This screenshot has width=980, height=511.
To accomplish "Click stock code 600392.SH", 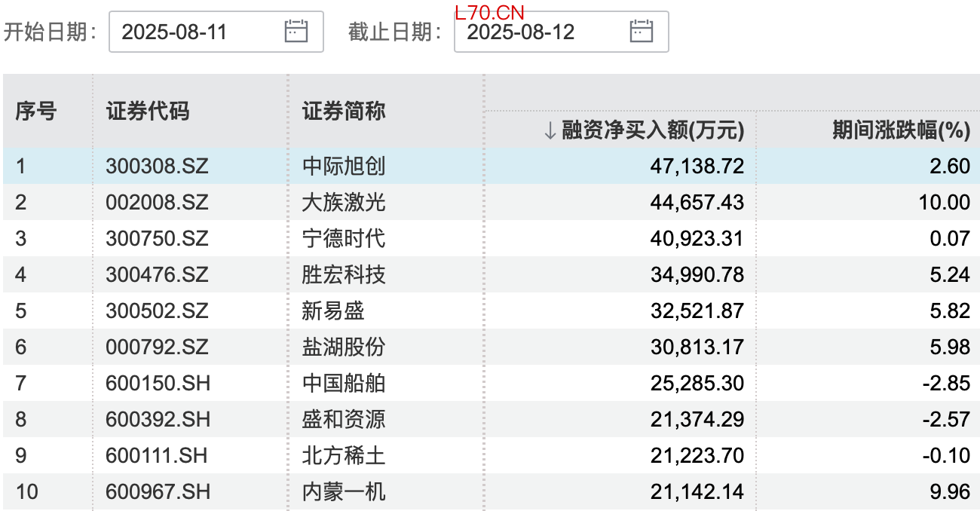I will pyautogui.click(x=157, y=419).
